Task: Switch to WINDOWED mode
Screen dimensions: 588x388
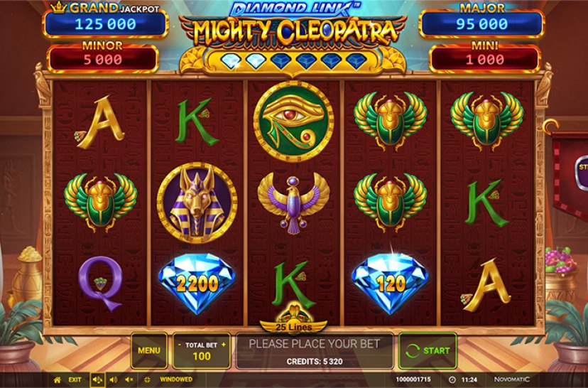Action: pyautogui.click(x=176, y=379)
